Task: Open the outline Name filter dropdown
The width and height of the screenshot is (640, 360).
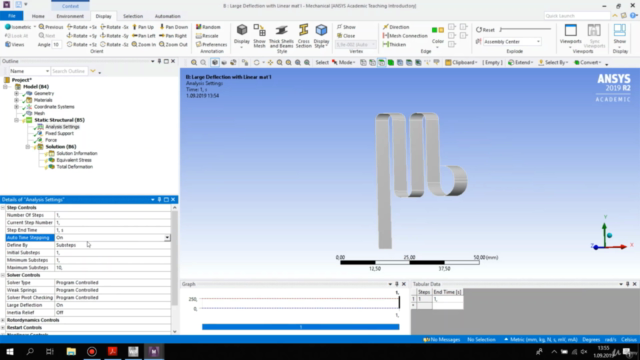Action: tap(47, 71)
